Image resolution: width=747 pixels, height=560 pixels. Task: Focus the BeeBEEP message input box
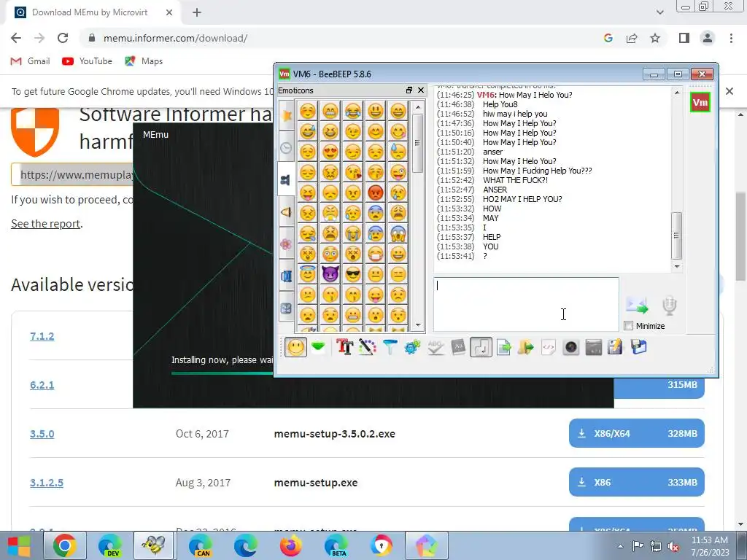point(526,304)
